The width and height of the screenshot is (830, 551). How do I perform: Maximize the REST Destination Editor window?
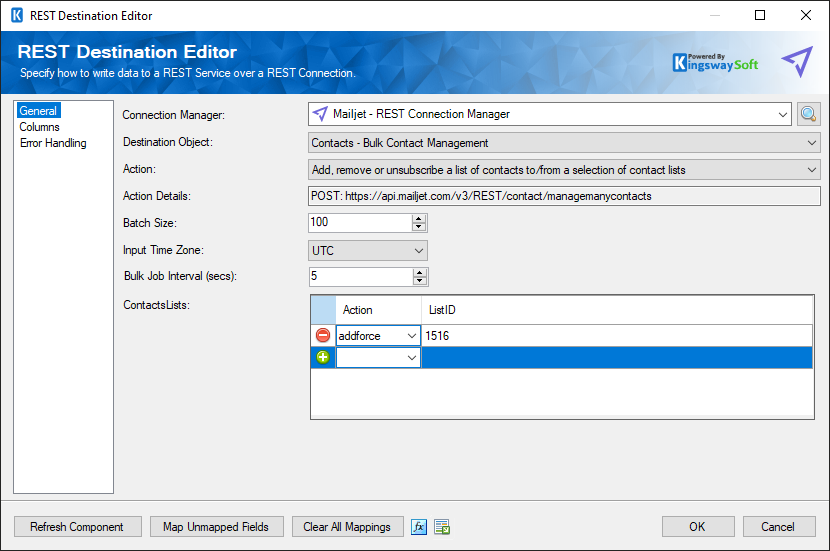[x=760, y=15]
